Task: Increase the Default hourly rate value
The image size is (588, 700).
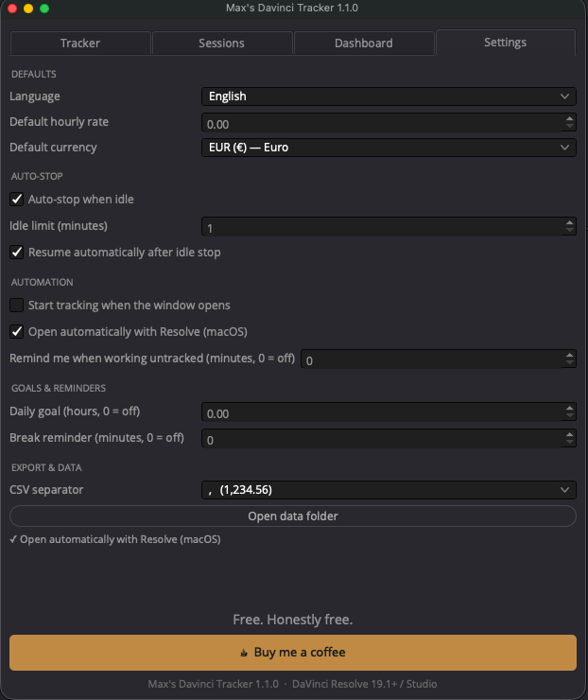Action: [570, 119]
